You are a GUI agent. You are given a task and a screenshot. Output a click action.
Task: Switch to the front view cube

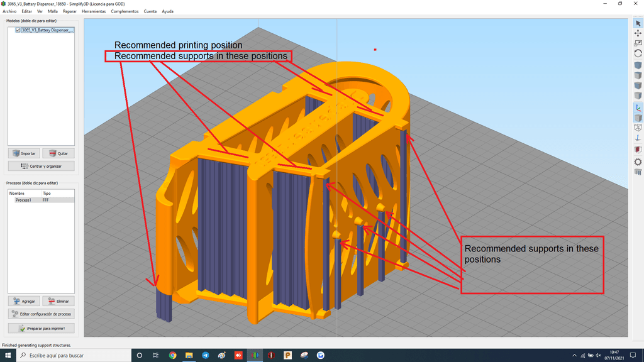point(638,85)
